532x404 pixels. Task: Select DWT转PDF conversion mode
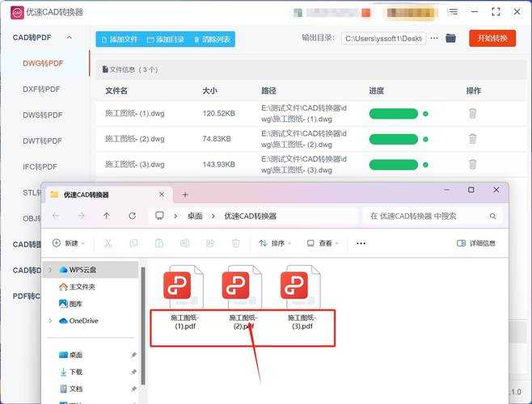pyautogui.click(x=42, y=141)
